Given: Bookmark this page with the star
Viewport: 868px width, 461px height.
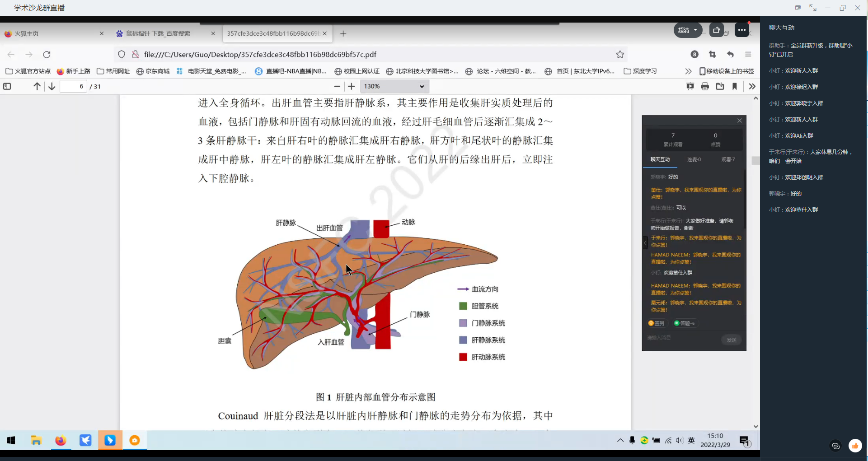Looking at the screenshot, I should 620,55.
